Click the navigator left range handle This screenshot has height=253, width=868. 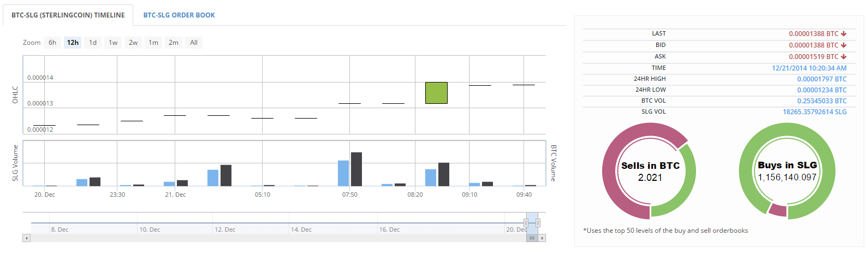pos(526,223)
